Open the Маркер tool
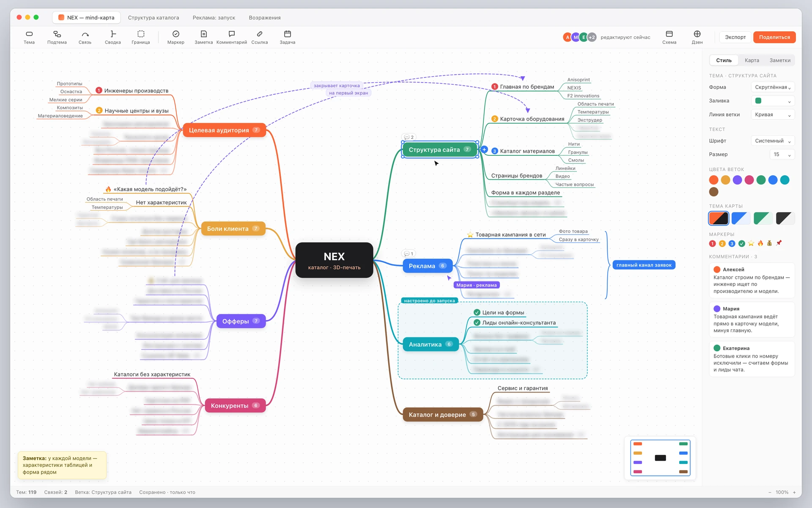The height and width of the screenshot is (508, 812). pos(176,37)
